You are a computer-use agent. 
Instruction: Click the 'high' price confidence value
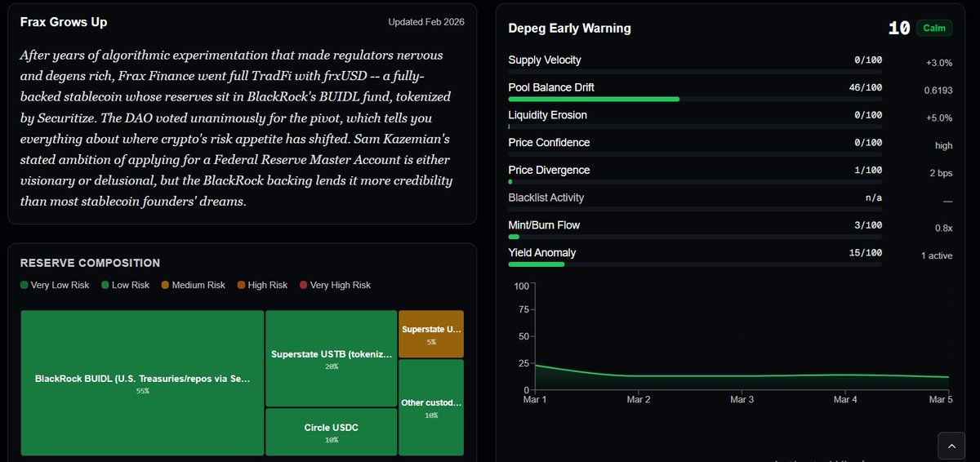[x=944, y=145]
